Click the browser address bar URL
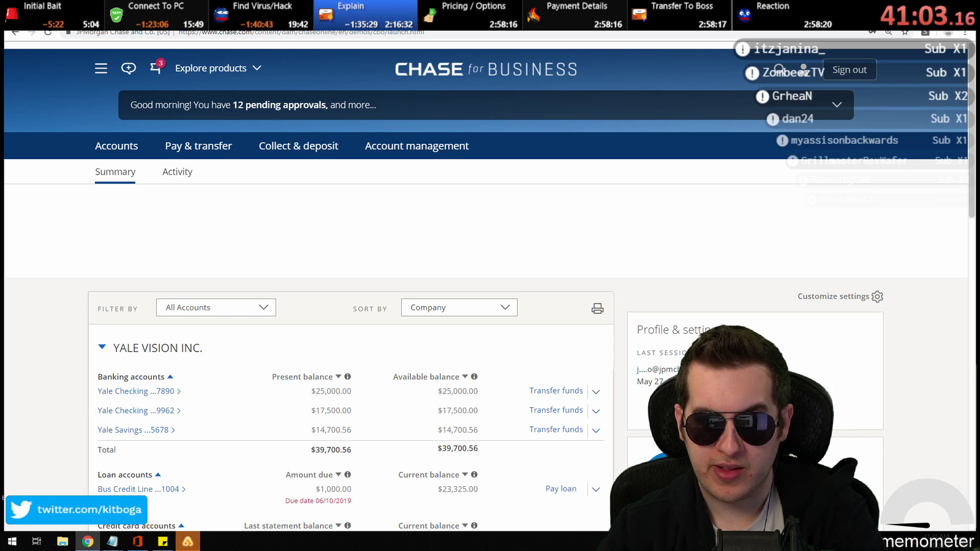Image resolution: width=980 pixels, height=551 pixels. pos(301,32)
